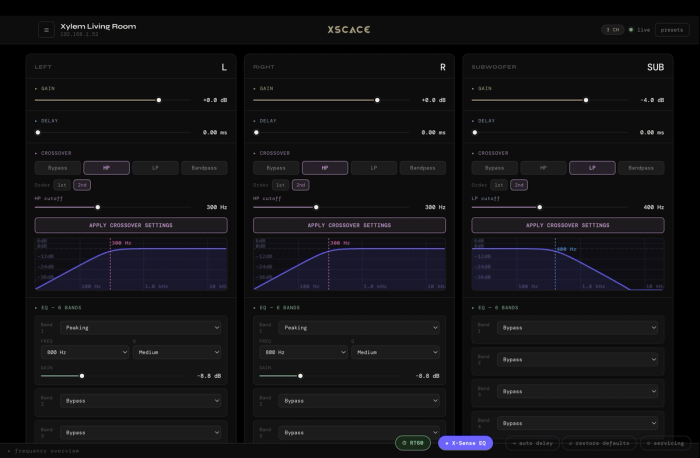Click the Subwoofer LP cutoff slider handle

(x=540, y=207)
